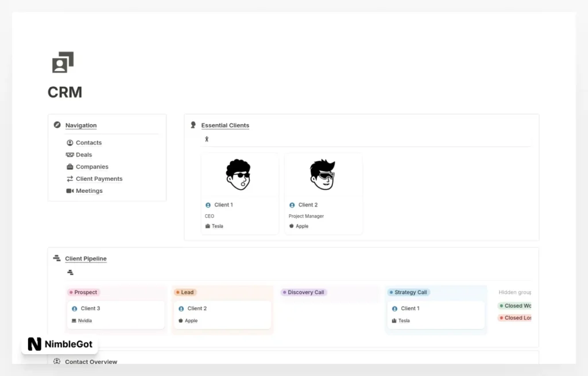Go to the Client Payments page

pos(99,179)
